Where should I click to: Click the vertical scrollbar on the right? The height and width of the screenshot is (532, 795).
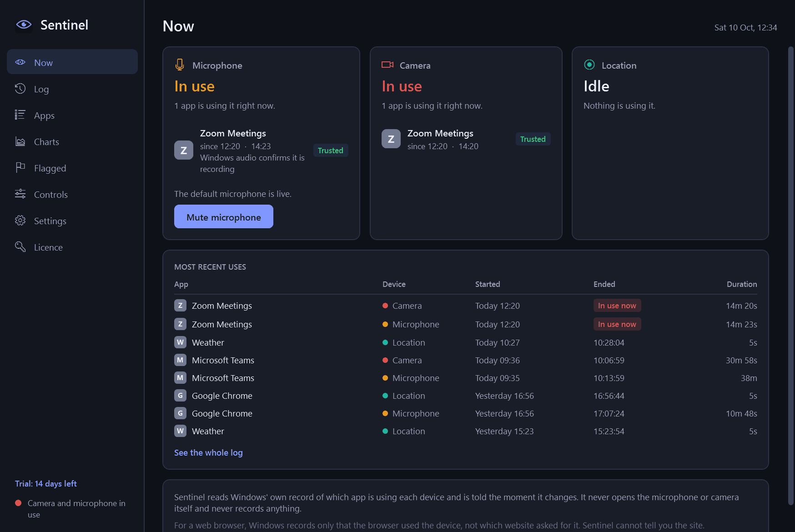pyautogui.click(x=791, y=275)
